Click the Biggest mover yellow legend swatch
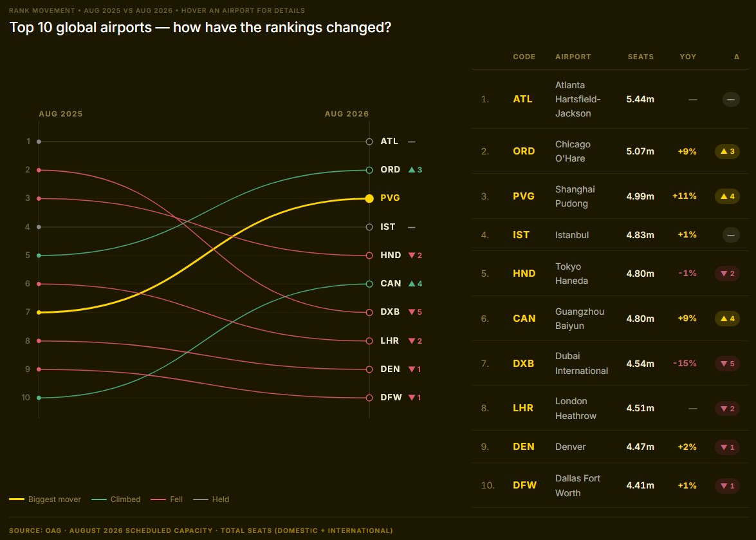 16,499
